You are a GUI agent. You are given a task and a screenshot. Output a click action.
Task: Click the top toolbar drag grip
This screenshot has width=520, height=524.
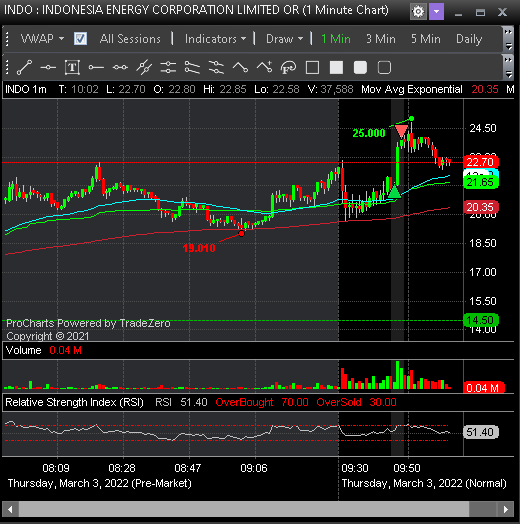(x=7, y=39)
